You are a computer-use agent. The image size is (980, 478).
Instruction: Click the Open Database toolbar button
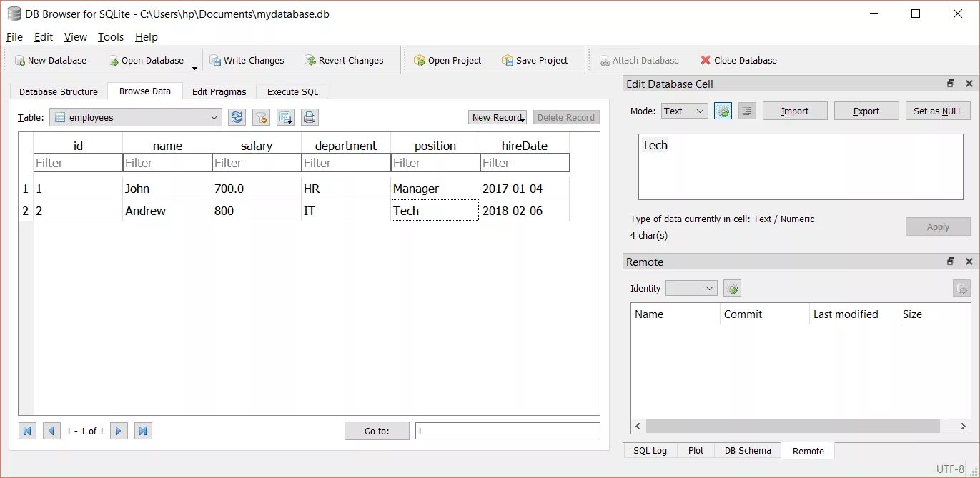[146, 61]
